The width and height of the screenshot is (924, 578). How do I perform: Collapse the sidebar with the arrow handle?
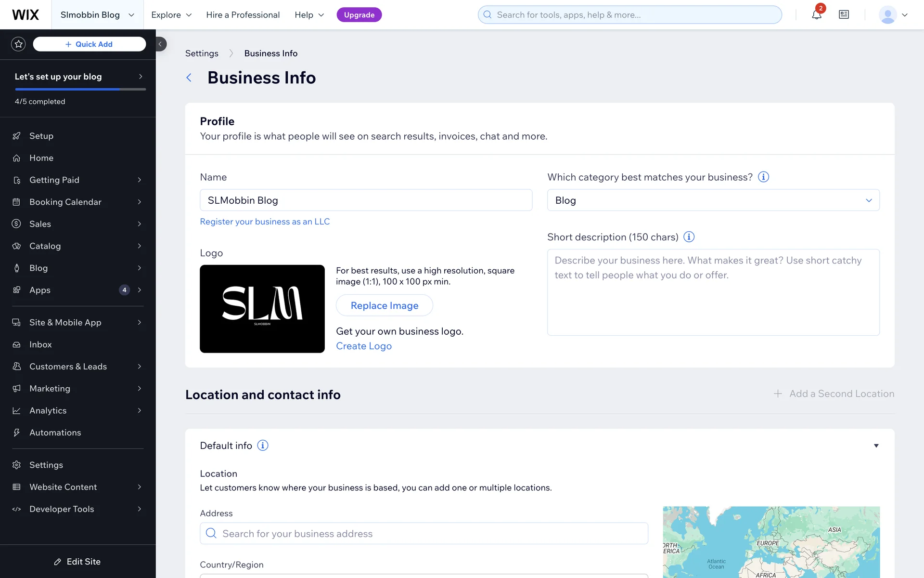click(x=160, y=44)
